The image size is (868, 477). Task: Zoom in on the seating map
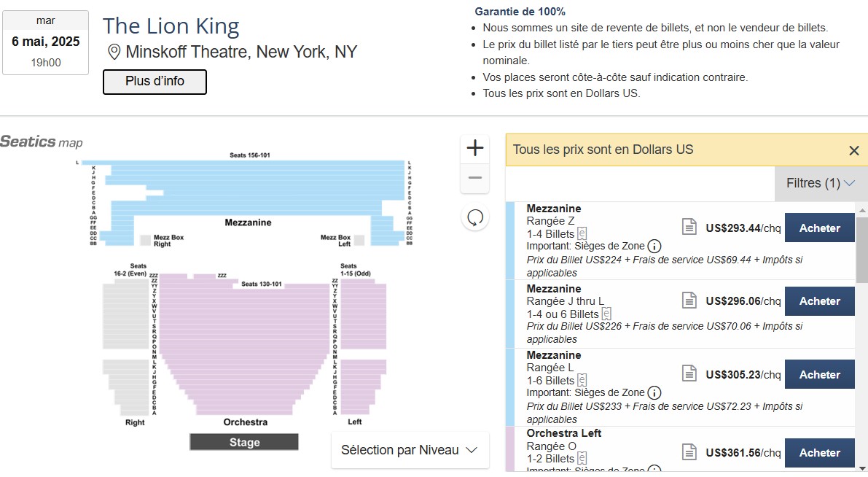tap(475, 149)
